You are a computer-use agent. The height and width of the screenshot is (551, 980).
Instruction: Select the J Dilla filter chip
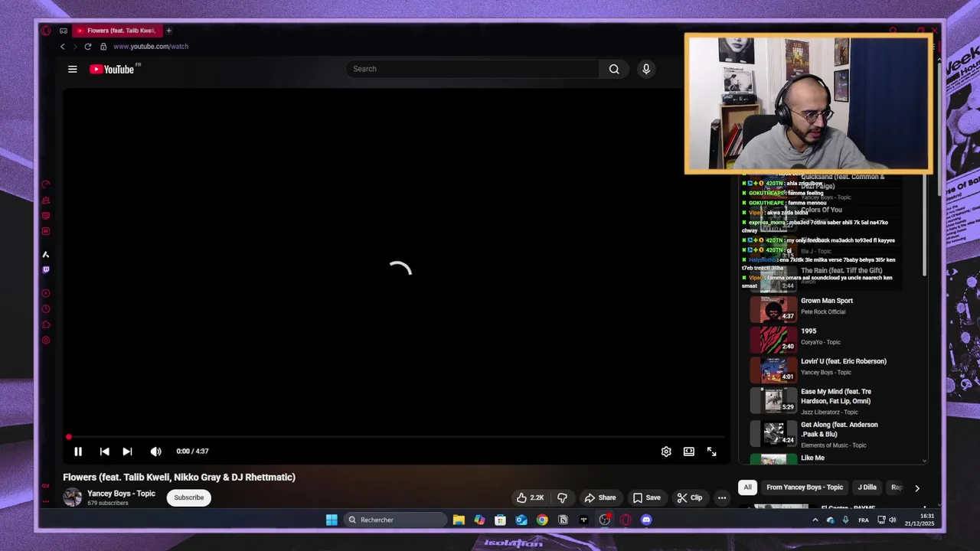pos(867,487)
